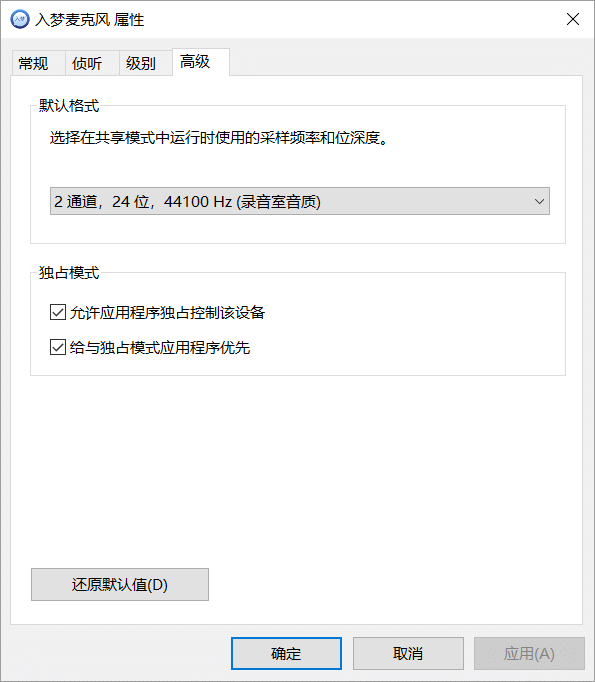Click the 应用(A) button

point(529,653)
